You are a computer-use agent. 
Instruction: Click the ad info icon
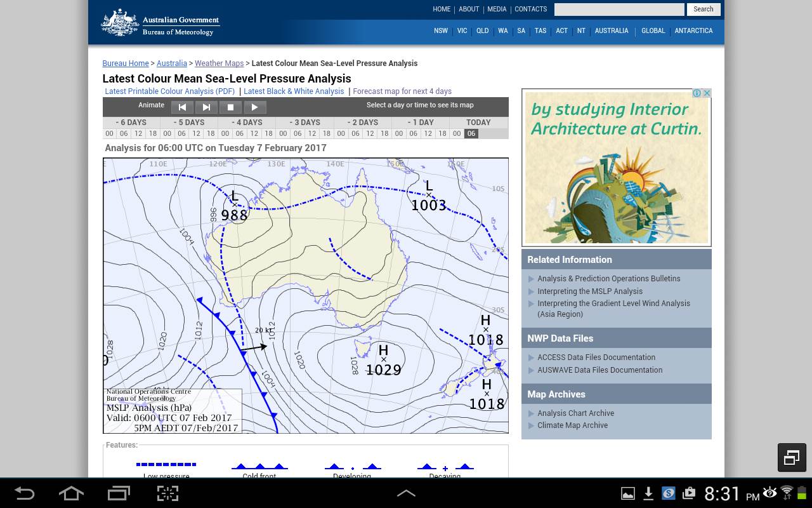pyautogui.click(x=697, y=93)
